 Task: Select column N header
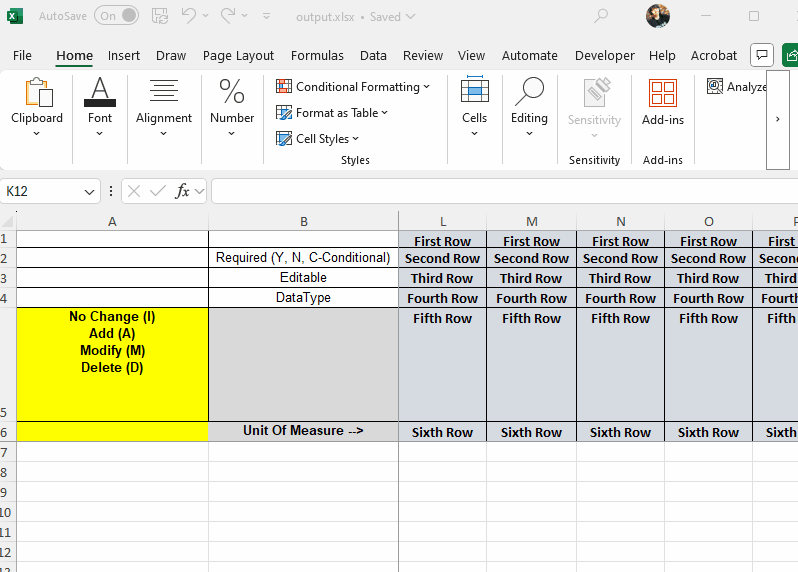pyautogui.click(x=621, y=221)
